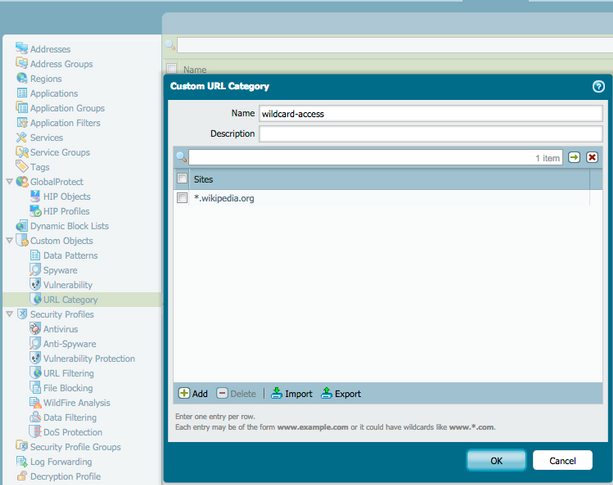613x485 pixels.
Task: Collapse the Security Profiles tree node
Action: tap(10, 314)
